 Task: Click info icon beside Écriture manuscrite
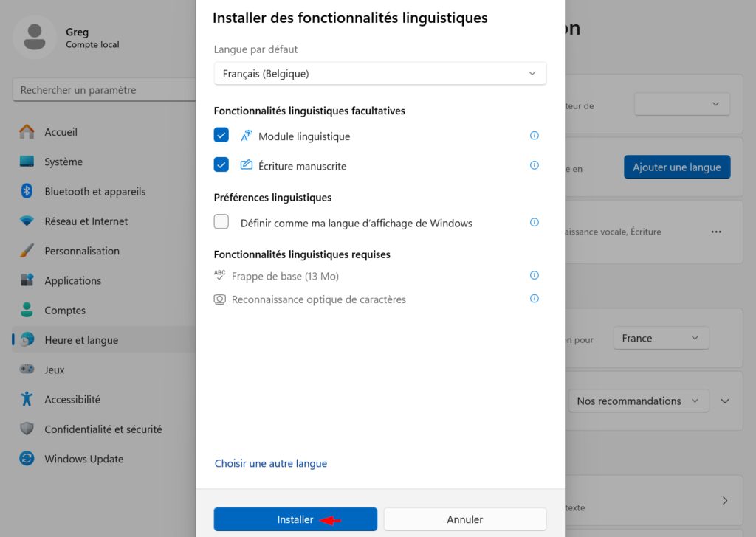(x=535, y=165)
